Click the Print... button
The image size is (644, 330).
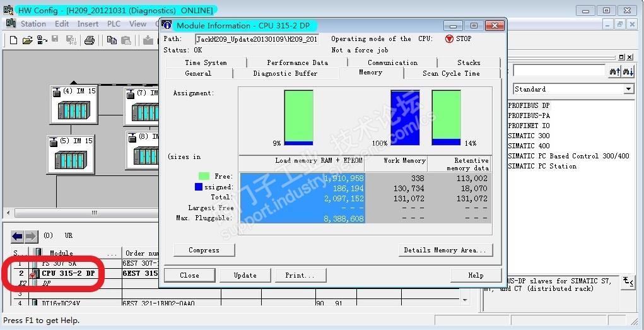pyautogui.click(x=300, y=275)
